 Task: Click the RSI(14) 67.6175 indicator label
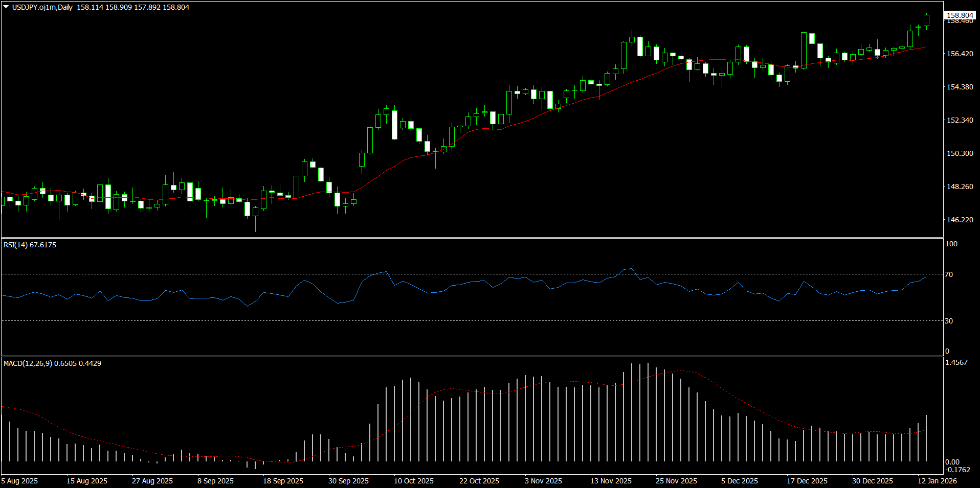pos(30,245)
